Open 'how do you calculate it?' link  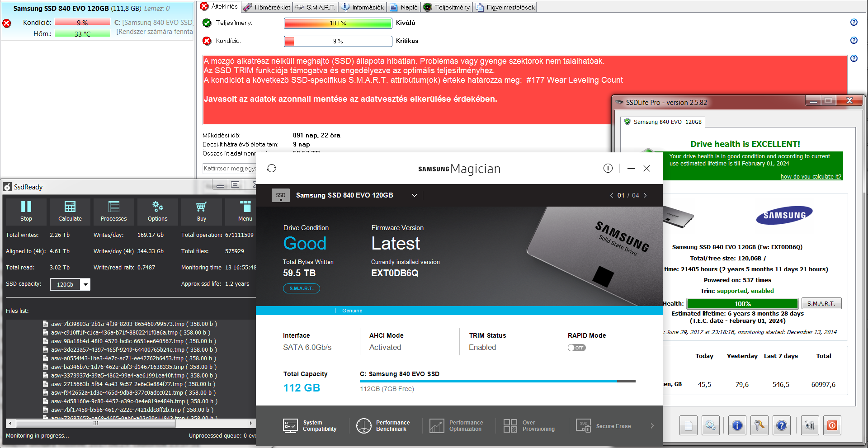coord(811,176)
